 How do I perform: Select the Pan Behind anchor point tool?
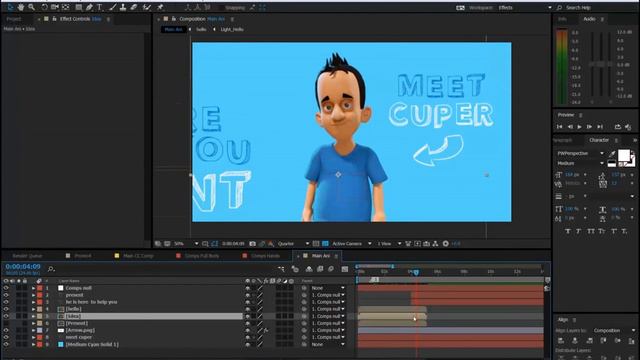coord(65,7)
